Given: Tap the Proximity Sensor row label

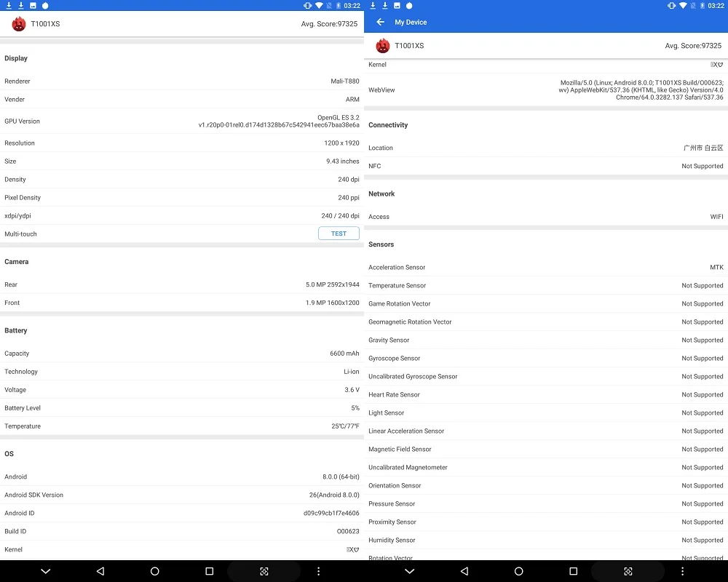Looking at the screenshot, I should 392,522.
